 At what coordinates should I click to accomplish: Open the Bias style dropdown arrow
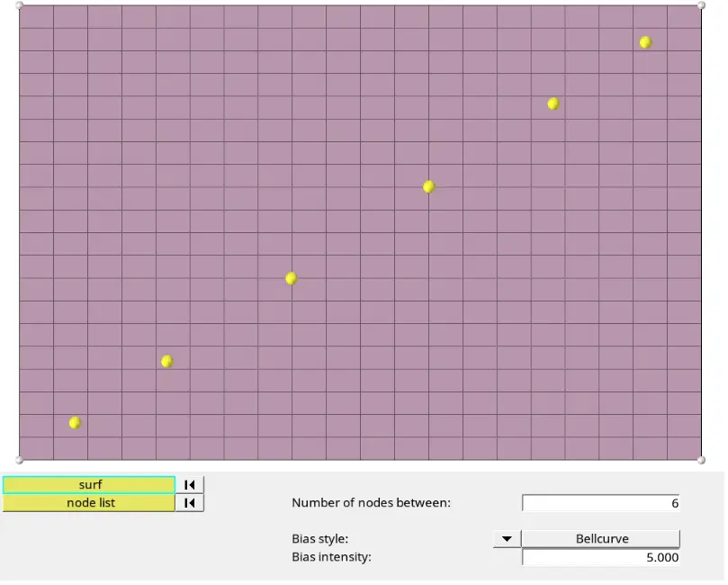[508, 540]
